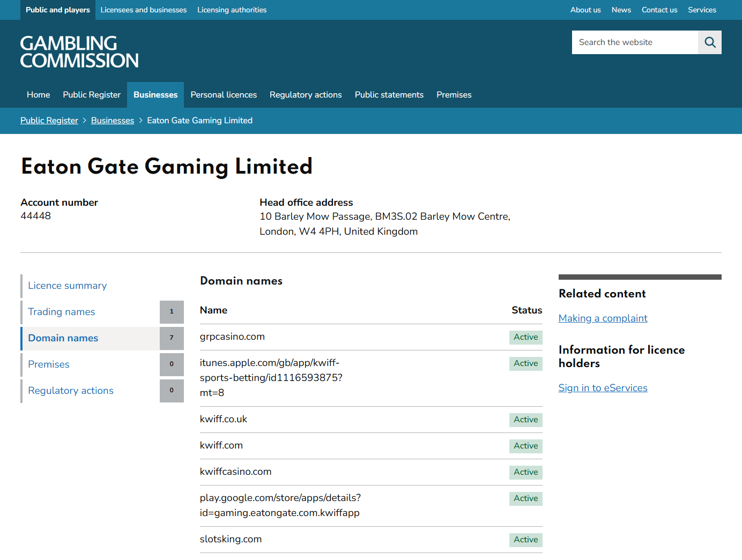The height and width of the screenshot is (560, 742).
Task: Click the kwiff.co.uk domain name
Action: click(224, 419)
